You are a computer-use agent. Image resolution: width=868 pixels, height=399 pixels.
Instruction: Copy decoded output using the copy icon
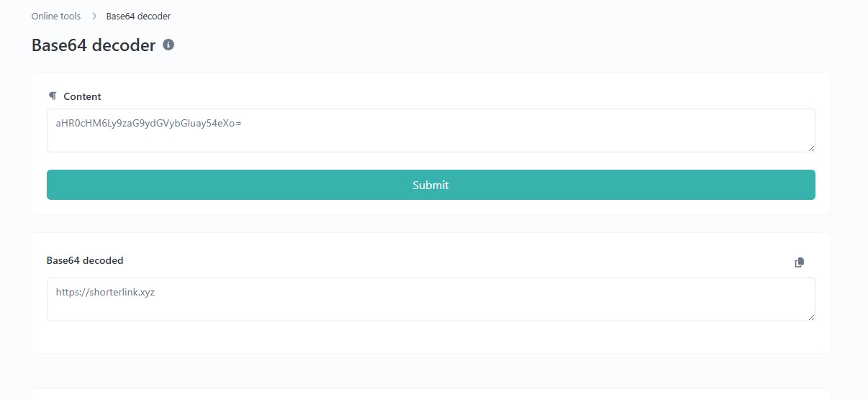(799, 262)
